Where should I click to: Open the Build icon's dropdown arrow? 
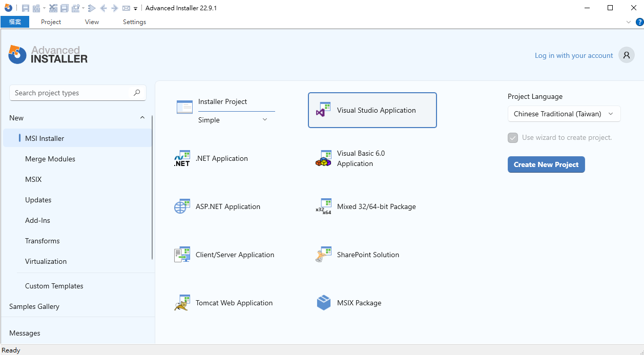click(x=44, y=8)
